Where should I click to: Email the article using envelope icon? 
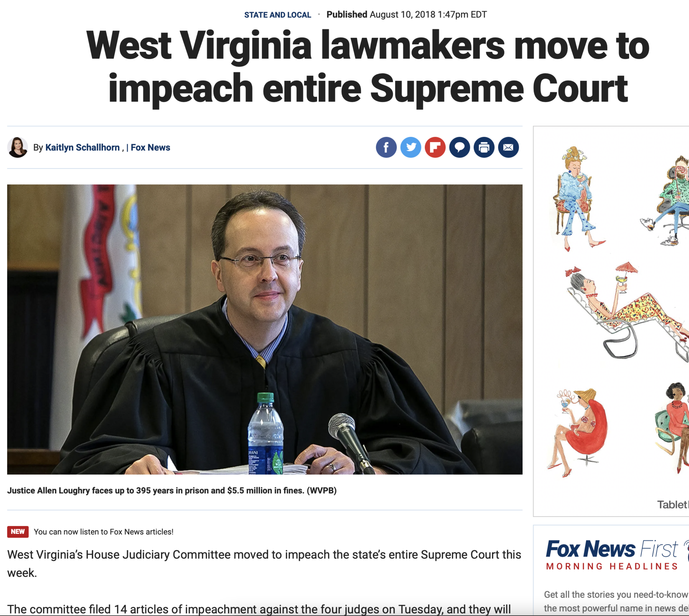[508, 147]
